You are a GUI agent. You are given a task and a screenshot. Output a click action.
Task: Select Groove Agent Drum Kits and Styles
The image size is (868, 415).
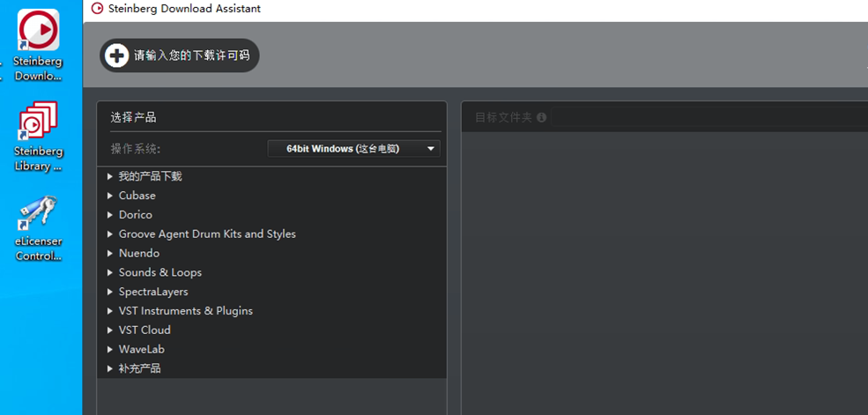[x=207, y=234]
